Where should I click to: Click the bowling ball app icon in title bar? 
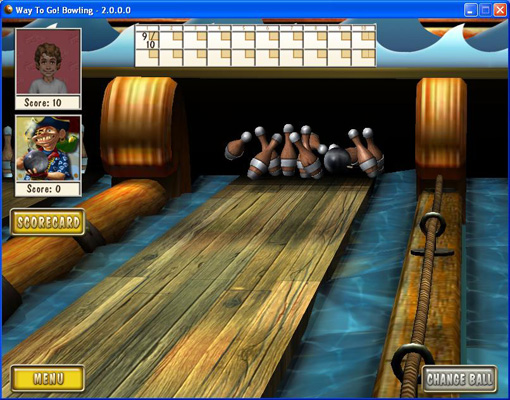point(8,10)
